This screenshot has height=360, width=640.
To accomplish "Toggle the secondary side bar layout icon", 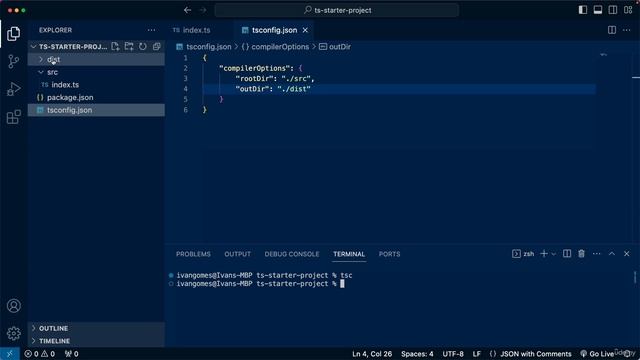I will click(x=613, y=10).
